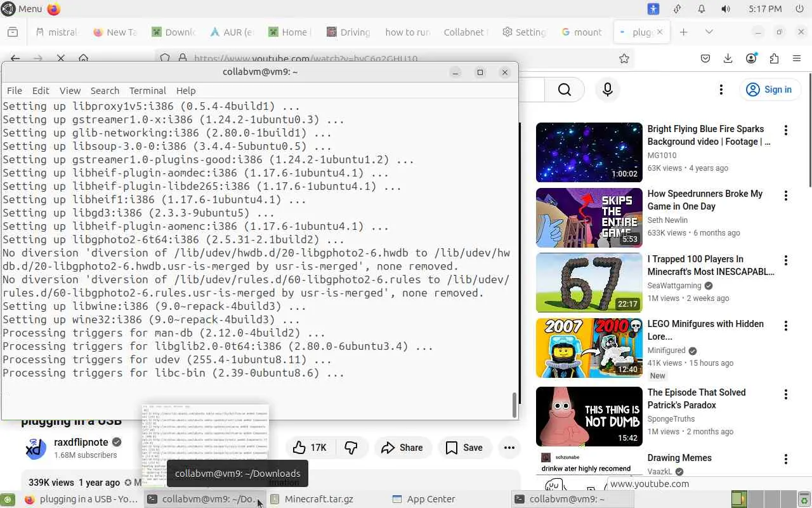The width and height of the screenshot is (812, 508).
Task: Open the terminal Search menu
Action: [105, 91]
